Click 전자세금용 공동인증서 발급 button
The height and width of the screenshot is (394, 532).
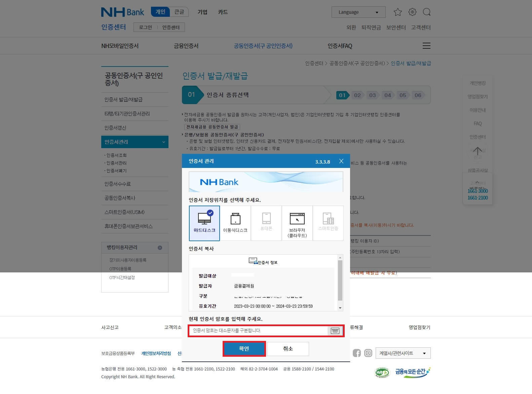click(212, 127)
